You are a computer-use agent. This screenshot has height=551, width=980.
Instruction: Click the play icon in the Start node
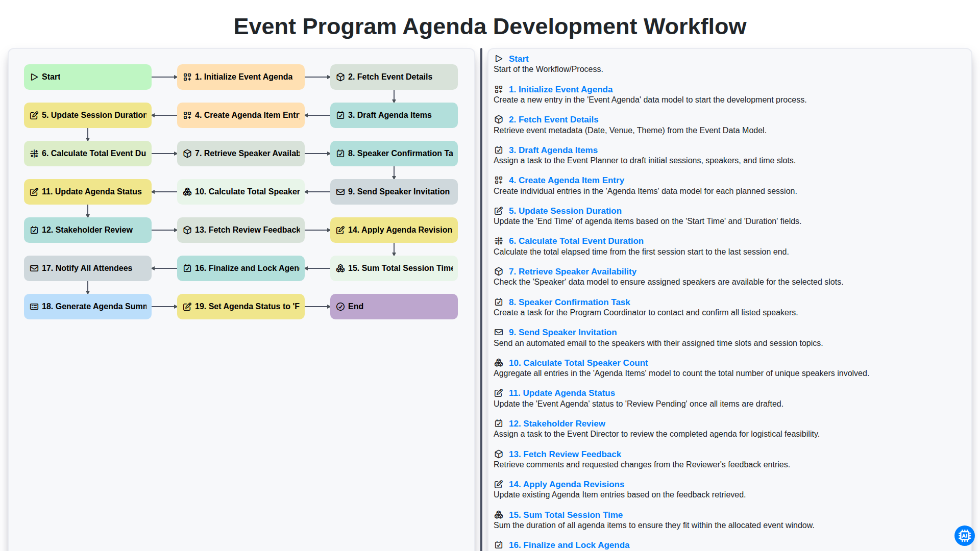coord(34,77)
